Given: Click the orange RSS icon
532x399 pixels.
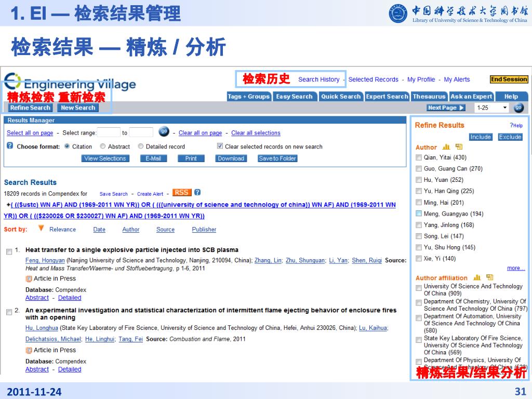Looking at the screenshot, I should pos(182,193).
